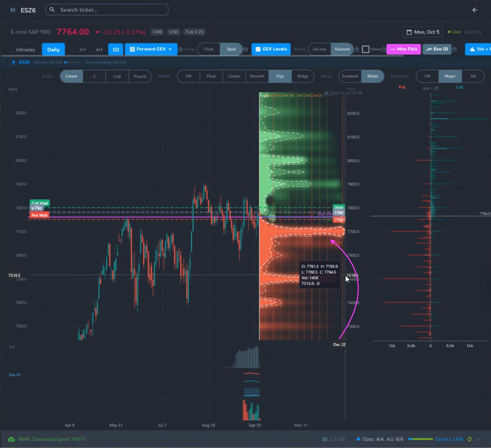Expand status bar chevron arrow
Image resolution: width=491 pixels, height=448 pixels.
(x=478, y=439)
